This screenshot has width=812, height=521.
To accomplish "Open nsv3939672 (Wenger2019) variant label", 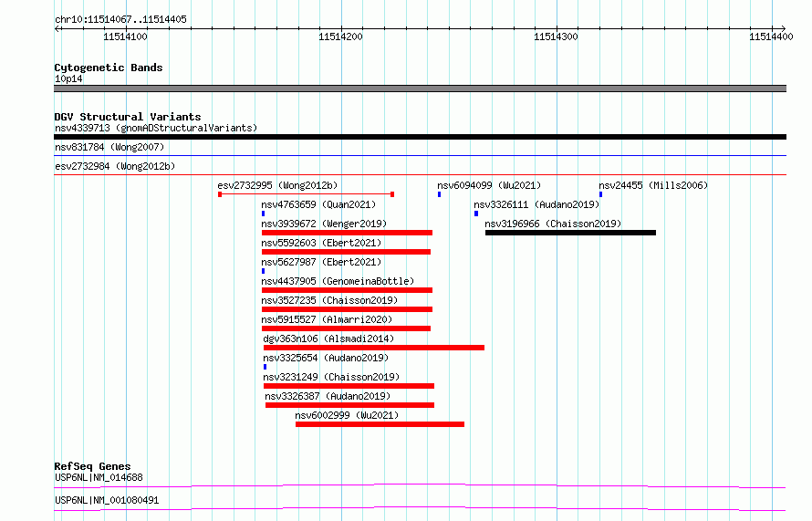I will coord(324,224).
